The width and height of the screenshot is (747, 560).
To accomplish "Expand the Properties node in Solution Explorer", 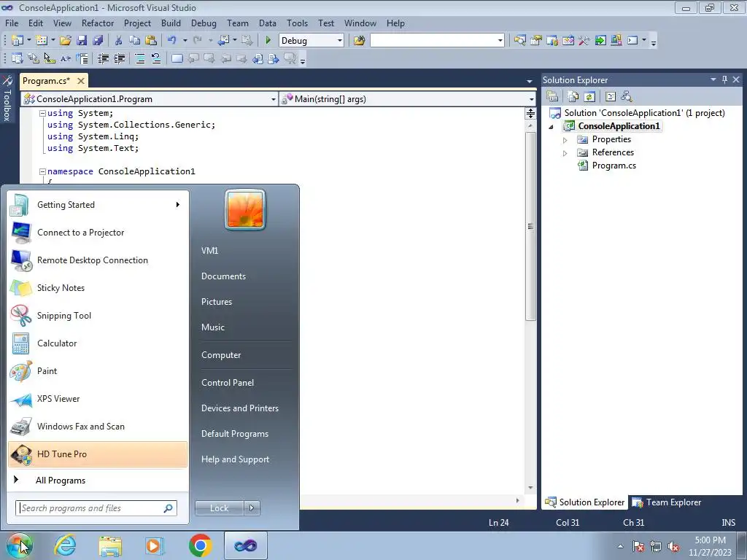I will (x=565, y=140).
